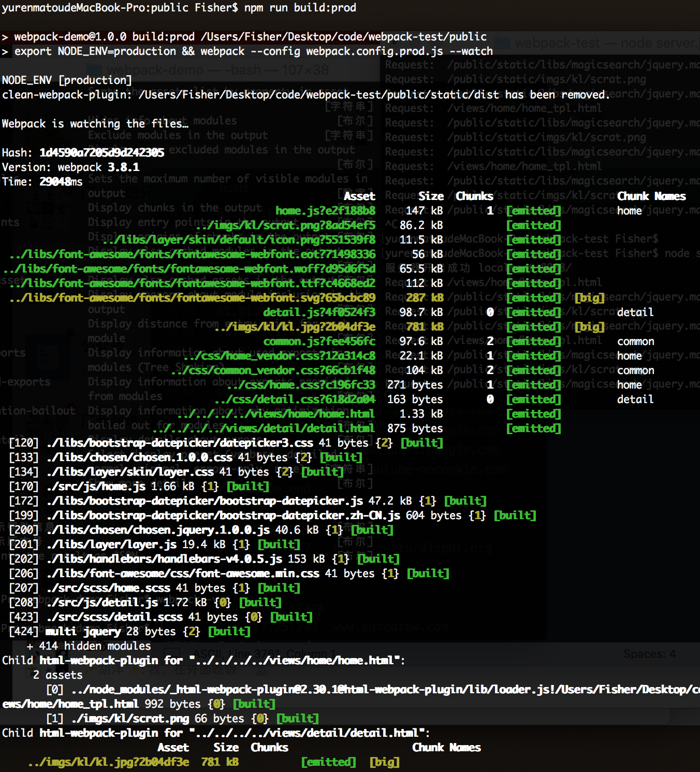Select module [207] ./src/scss/home.scss

[x=155, y=588]
